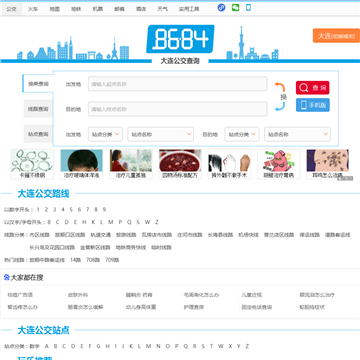Focus the 出发地 start point input field

pyautogui.click(x=178, y=84)
